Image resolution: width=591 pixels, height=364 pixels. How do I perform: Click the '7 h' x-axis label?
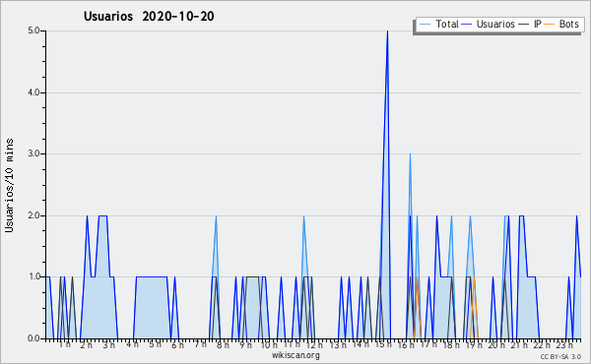(x=201, y=343)
